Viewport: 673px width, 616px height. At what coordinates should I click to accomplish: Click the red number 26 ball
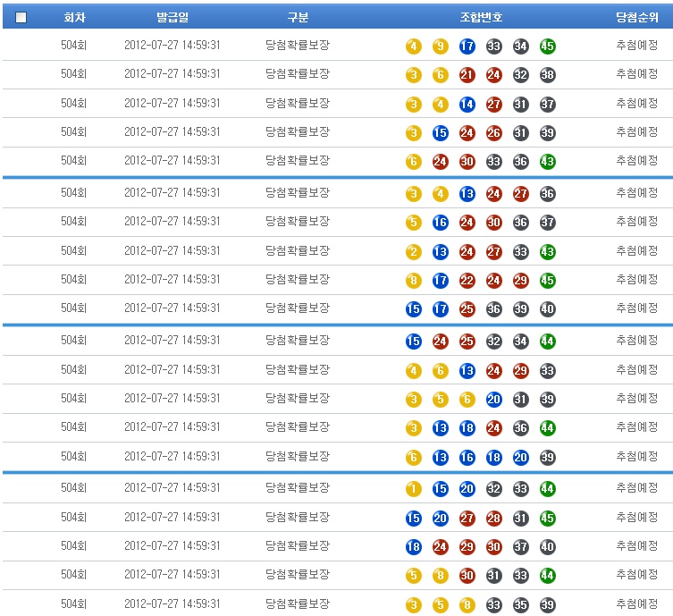493,133
